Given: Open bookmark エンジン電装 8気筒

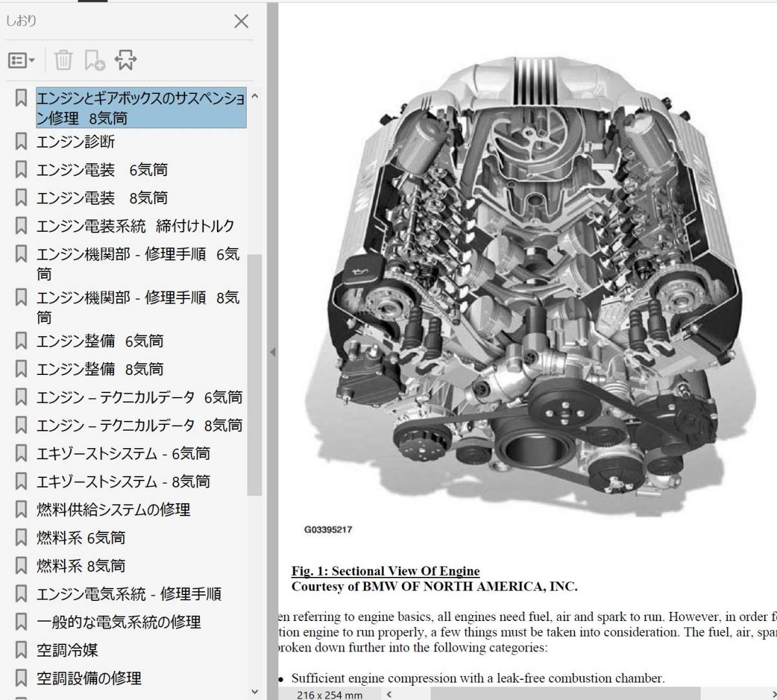Looking at the screenshot, I should tap(102, 198).
